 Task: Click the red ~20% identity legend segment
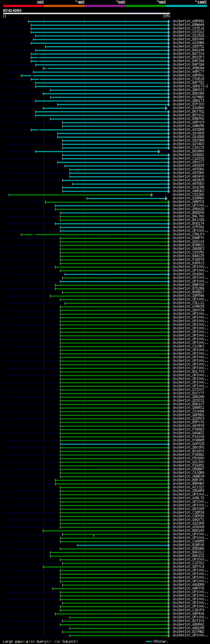coord(24,6)
